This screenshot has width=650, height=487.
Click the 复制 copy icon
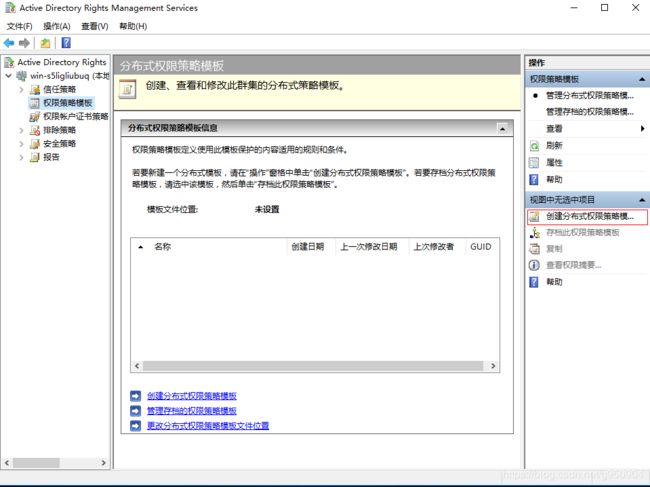pos(534,249)
